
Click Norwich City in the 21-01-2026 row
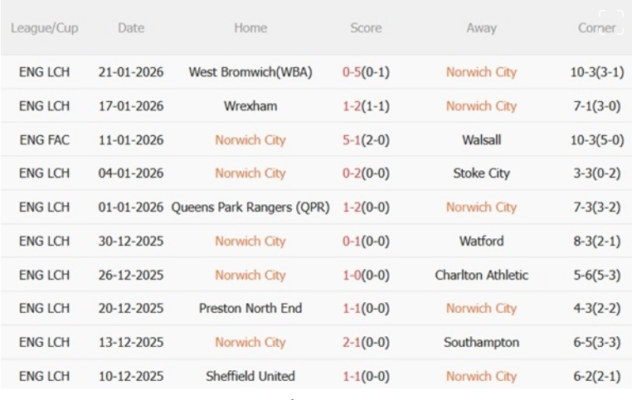pyautogui.click(x=481, y=72)
